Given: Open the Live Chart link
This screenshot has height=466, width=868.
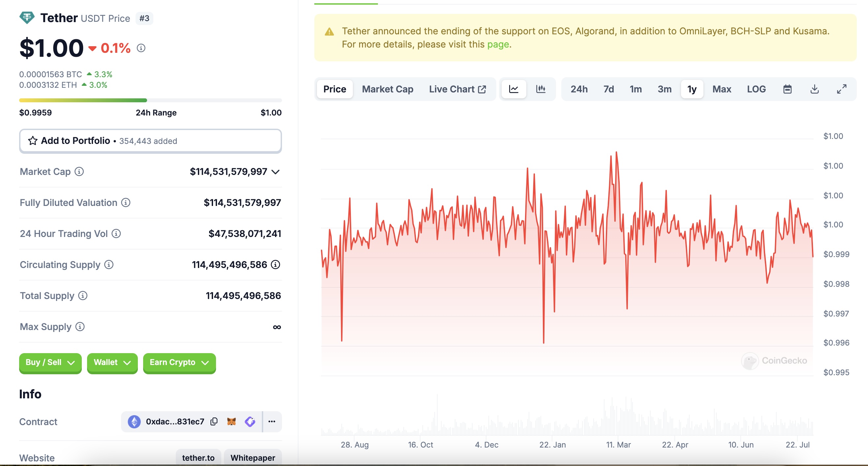Looking at the screenshot, I should pos(457,89).
